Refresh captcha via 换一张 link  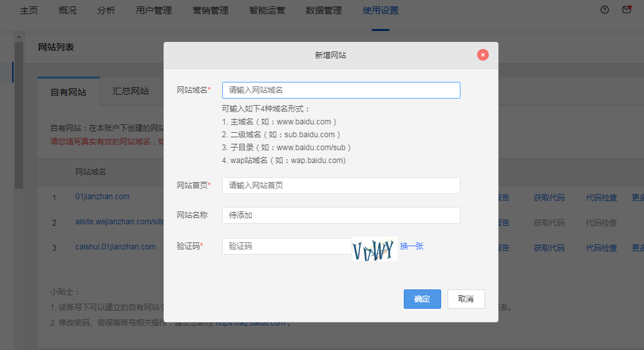[412, 246]
